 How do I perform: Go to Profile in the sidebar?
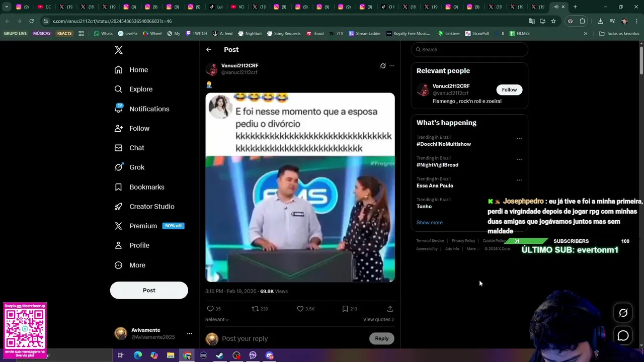click(x=132, y=245)
